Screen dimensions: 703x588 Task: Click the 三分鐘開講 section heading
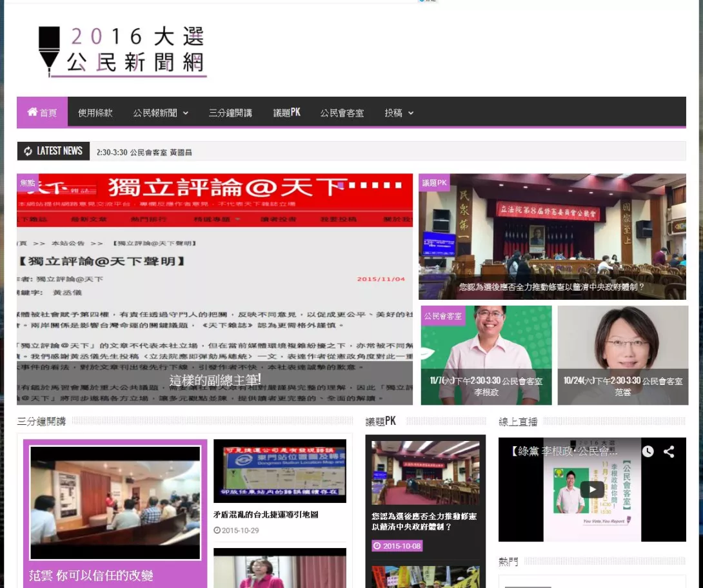coord(41,421)
